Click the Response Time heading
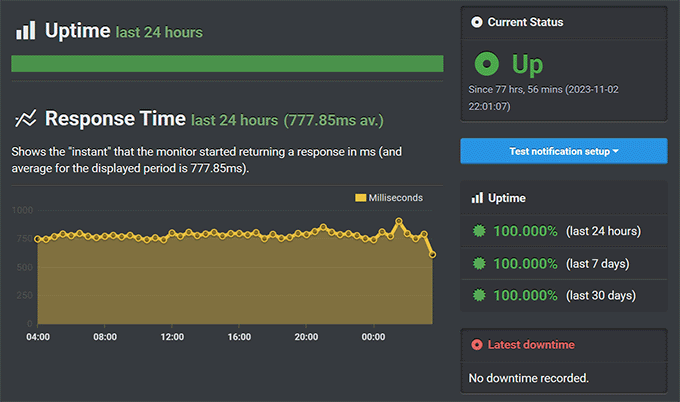The width and height of the screenshot is (680, 402). [115, 119]
